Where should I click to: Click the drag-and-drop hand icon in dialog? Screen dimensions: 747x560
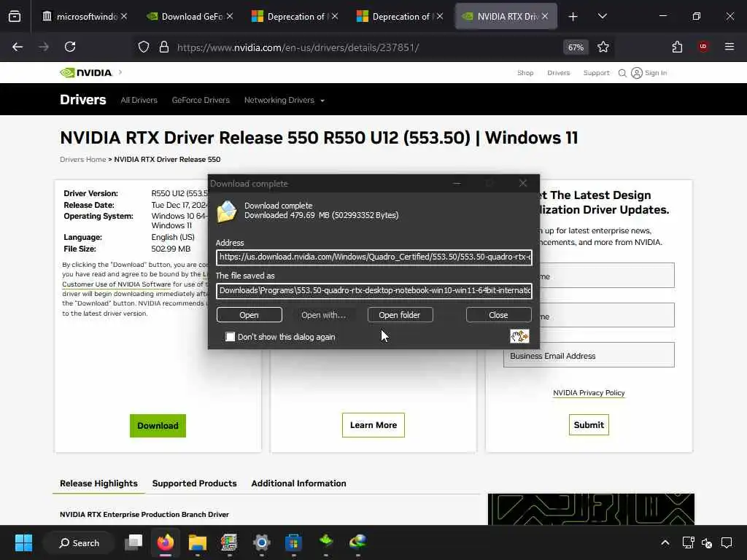click(519, 336)
